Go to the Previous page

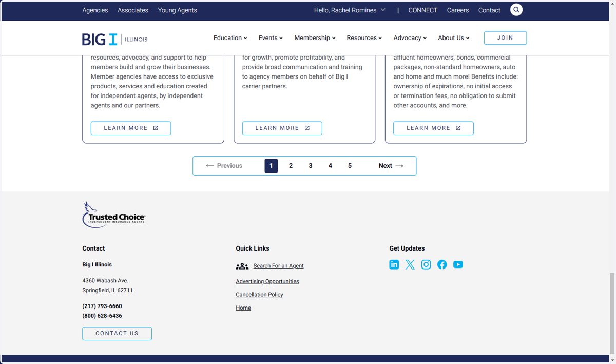[224, 166]
